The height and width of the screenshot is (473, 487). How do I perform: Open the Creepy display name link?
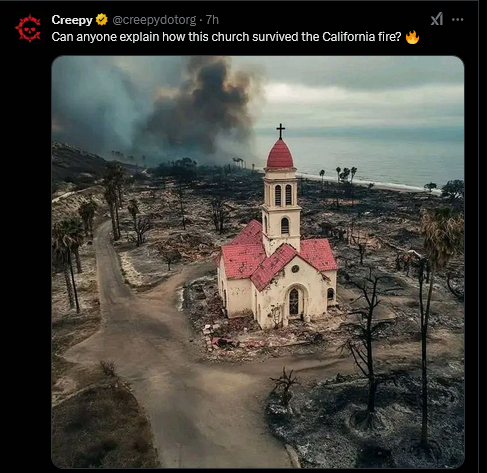coord(72,20)
